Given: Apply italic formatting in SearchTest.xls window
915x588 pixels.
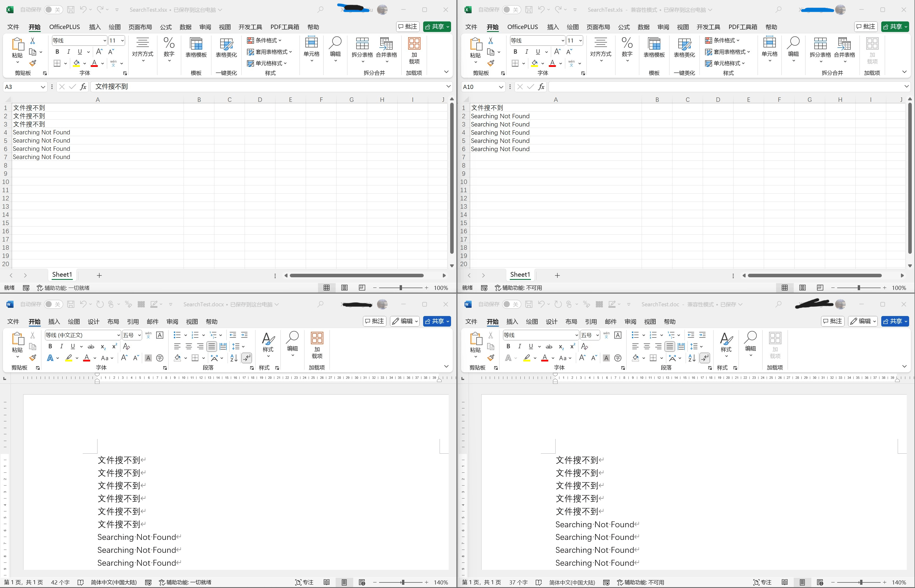Looking at the screenshot, I should (x=527, y=52).
